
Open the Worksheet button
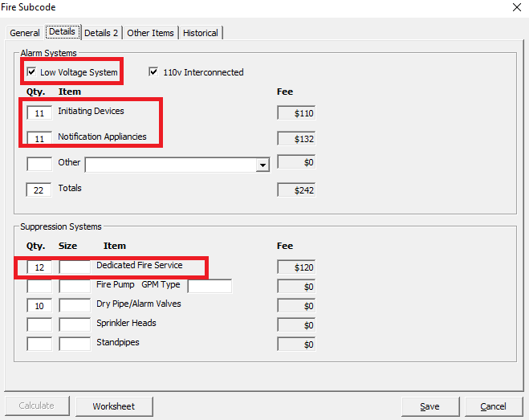coord(113,406)
